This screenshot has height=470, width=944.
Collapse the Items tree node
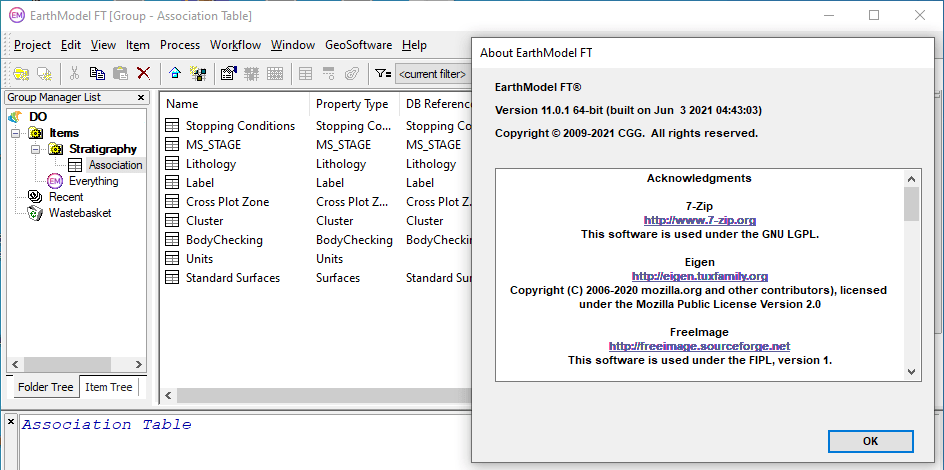click(x=16, y=133)
